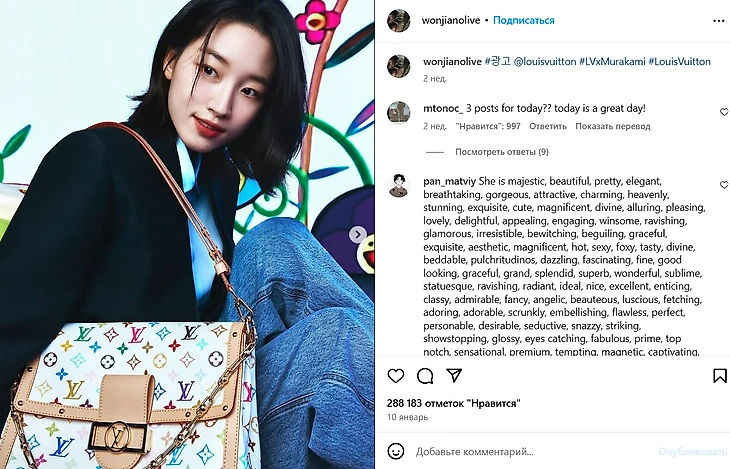Like the mtonoc_ comment heart

[724, 112]
